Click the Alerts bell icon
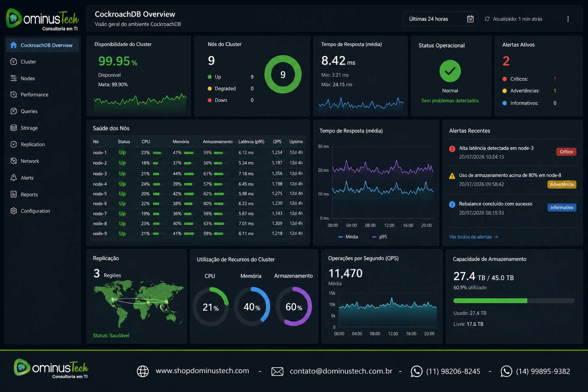 [13, 178]
